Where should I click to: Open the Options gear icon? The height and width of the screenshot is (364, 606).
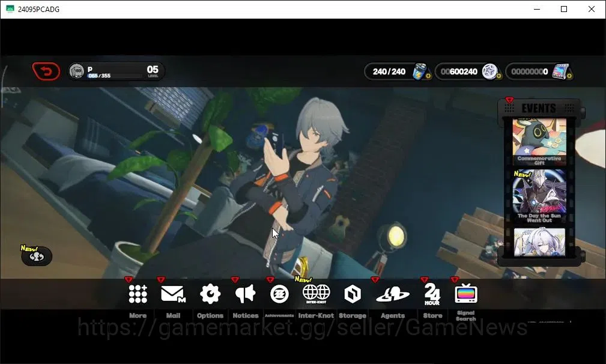[210, 294]
